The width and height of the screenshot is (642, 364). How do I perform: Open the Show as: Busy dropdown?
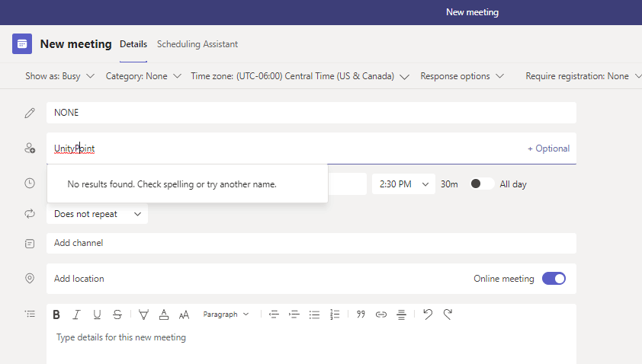(59, 76)
